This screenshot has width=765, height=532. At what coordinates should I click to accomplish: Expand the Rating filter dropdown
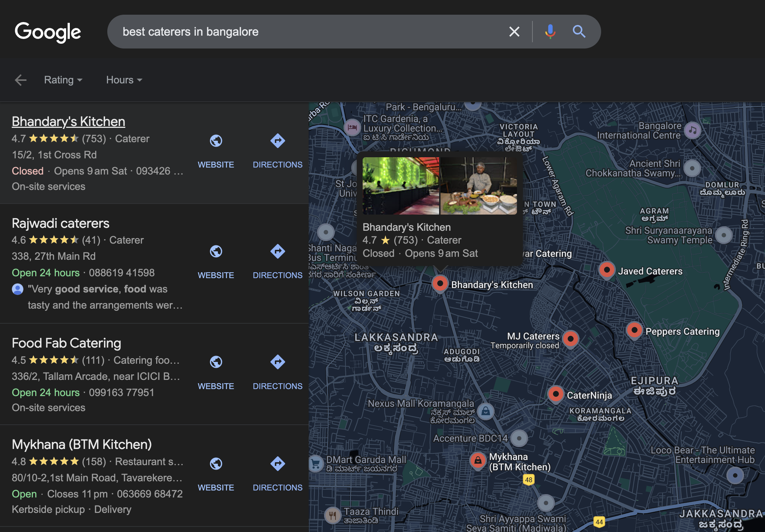[x=63, y=80]
